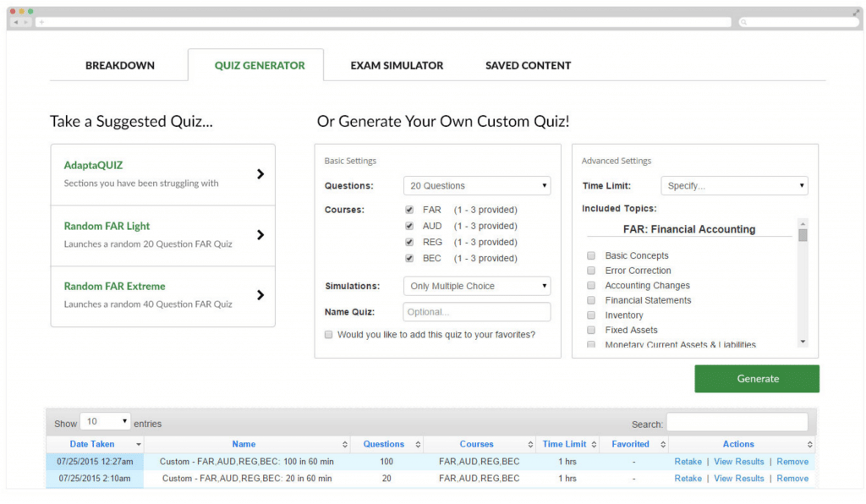
Task: Open the Simulations dropdown
Action: (x=477, y=286)
